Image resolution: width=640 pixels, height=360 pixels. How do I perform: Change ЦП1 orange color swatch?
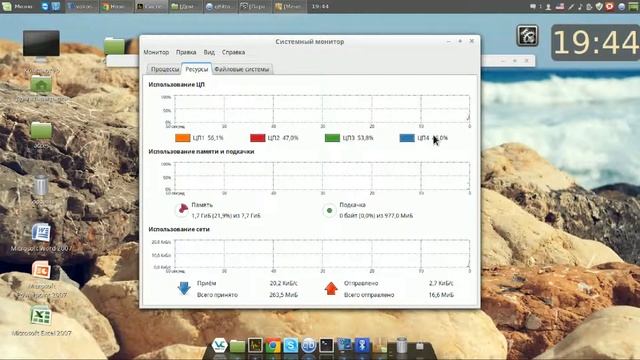pos(183,138)
